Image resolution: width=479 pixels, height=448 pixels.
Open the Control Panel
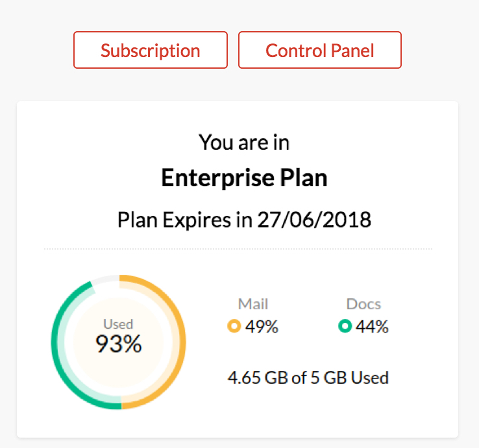pos(320,50)
